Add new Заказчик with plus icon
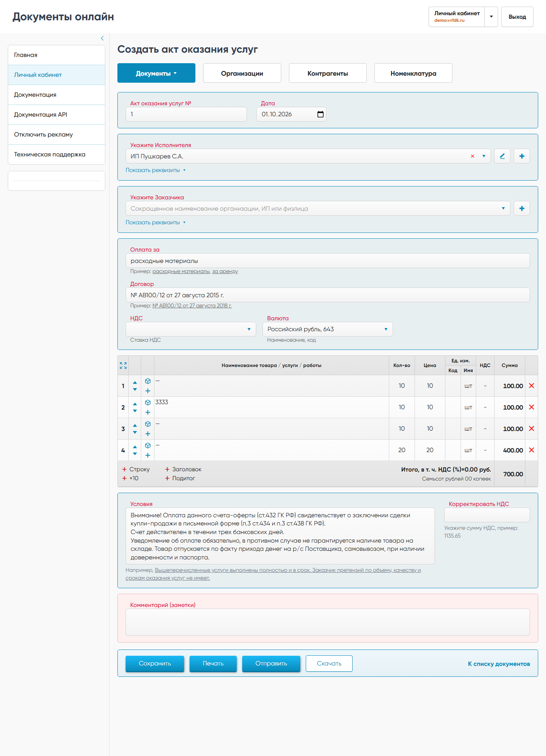Screen dimensions: 546x756 pos(522,208)
